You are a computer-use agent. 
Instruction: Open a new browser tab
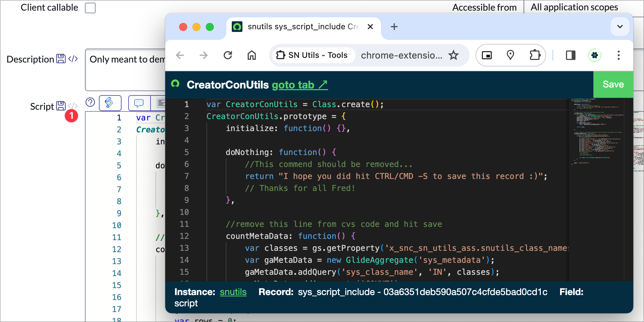(394, 27)
